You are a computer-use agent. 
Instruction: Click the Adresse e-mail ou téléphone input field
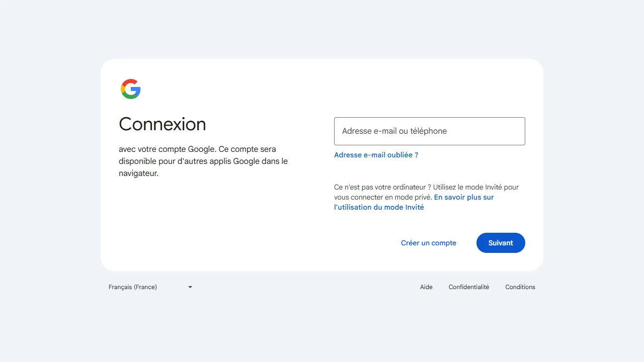(x=429, y=131)
